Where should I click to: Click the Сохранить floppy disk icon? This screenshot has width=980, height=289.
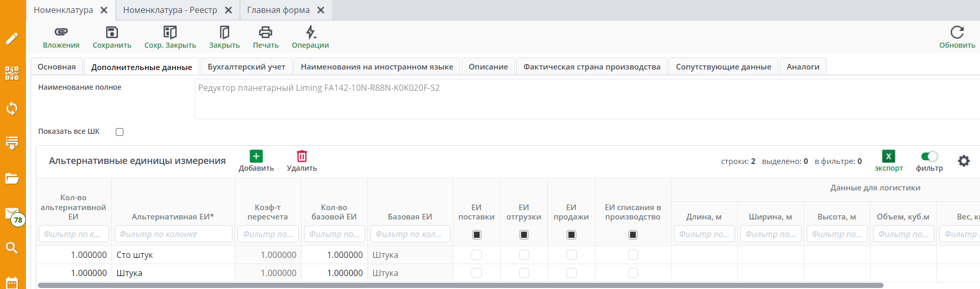(x=112, y=32)
